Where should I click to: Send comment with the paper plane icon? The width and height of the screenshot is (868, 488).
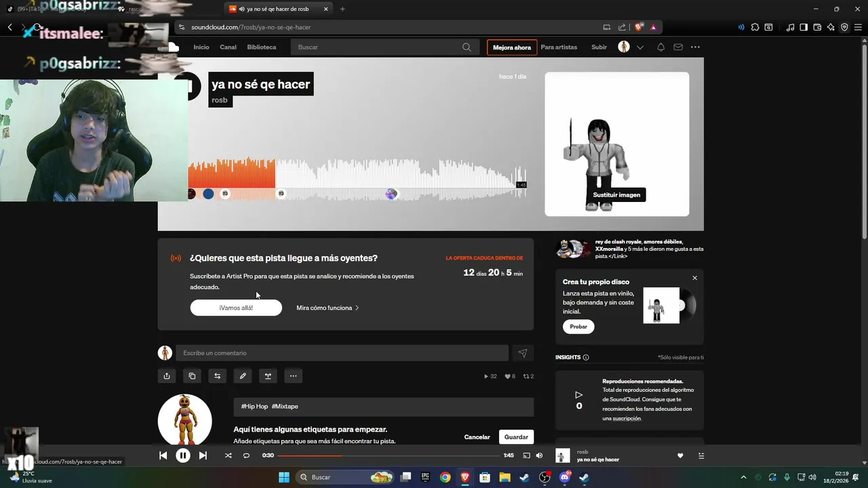522,353
